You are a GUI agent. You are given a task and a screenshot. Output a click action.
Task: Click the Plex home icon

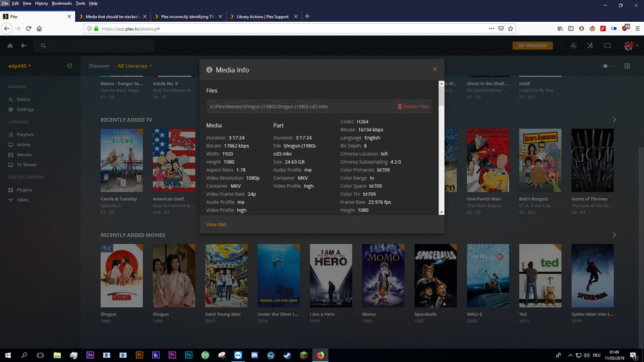point(10,46)
